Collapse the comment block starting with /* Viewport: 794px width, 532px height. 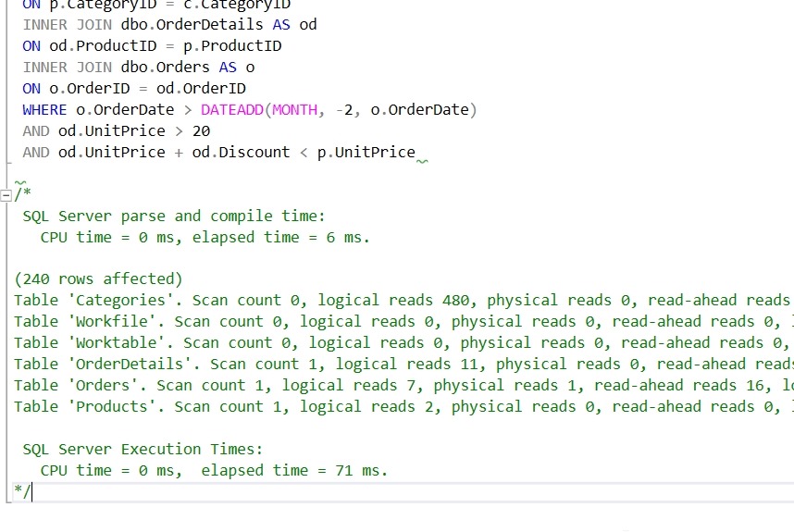coord(7,195)
